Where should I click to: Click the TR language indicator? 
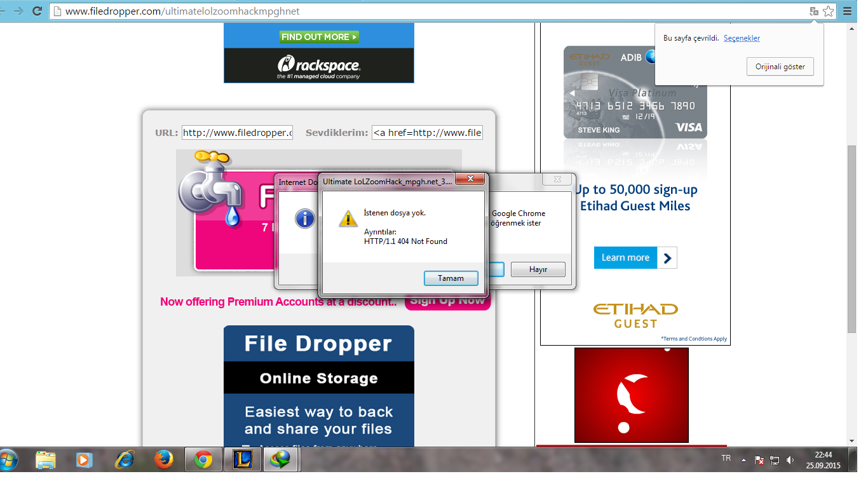pyautogui.click(x=726, y=458)
